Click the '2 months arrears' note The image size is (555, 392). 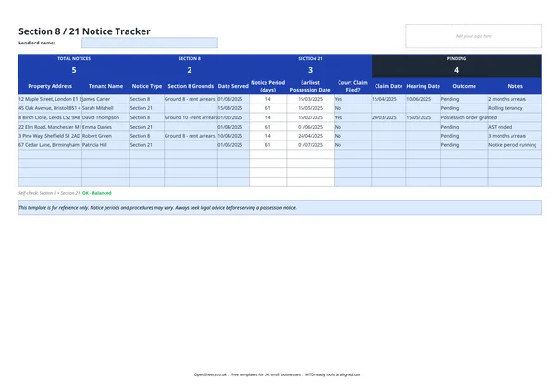click(x=515, y=99)
